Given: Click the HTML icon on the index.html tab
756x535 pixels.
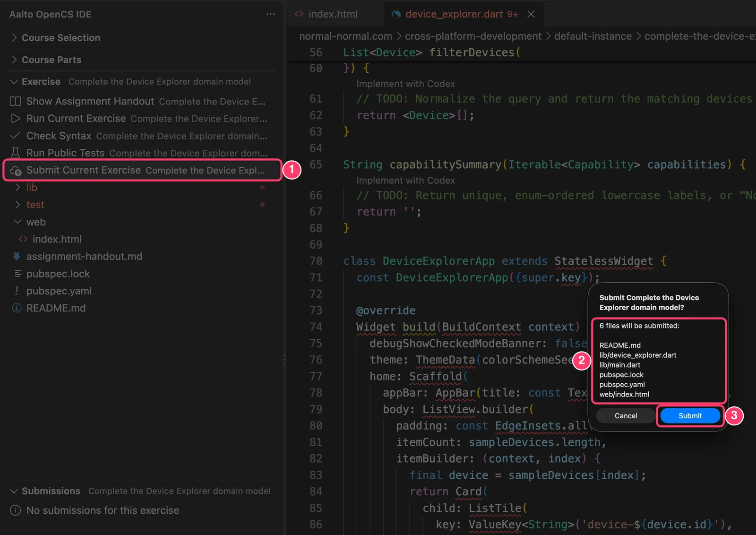Looking at the screenshot, I should (x=299, y=14).
